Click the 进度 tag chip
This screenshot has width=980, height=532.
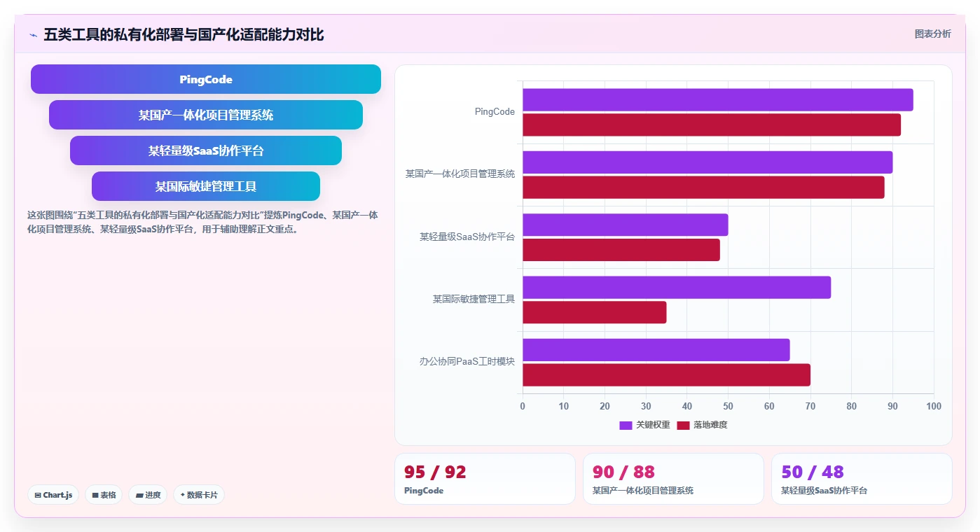point(148,495)
